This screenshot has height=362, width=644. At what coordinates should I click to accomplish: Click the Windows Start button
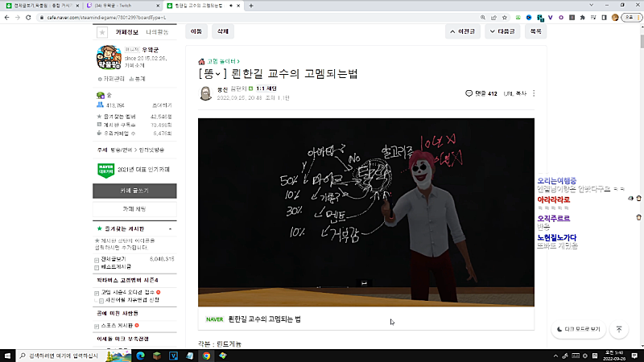pyautogui.click(x=7, y=356)
